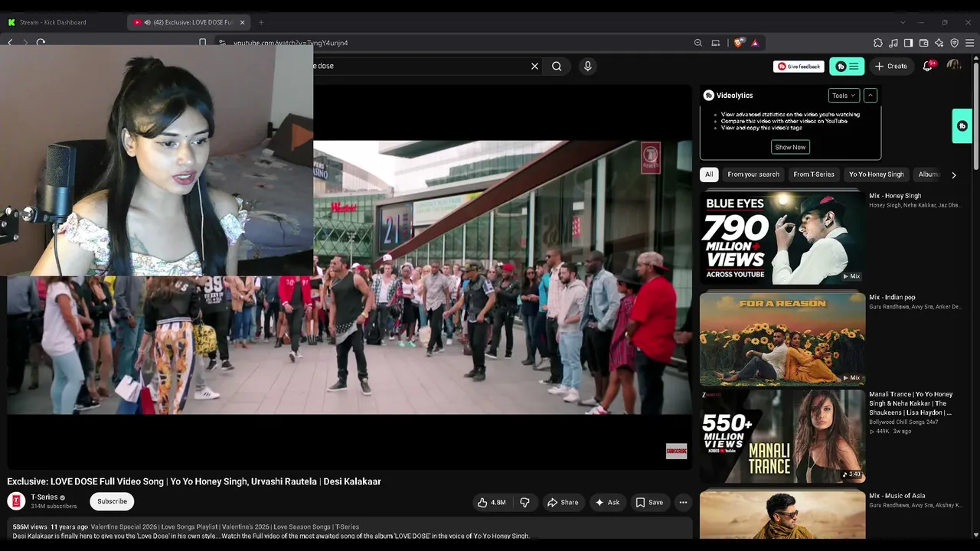Click the YouTube search magnifier button
Viewport: 980px width, 551px height.
557,66
